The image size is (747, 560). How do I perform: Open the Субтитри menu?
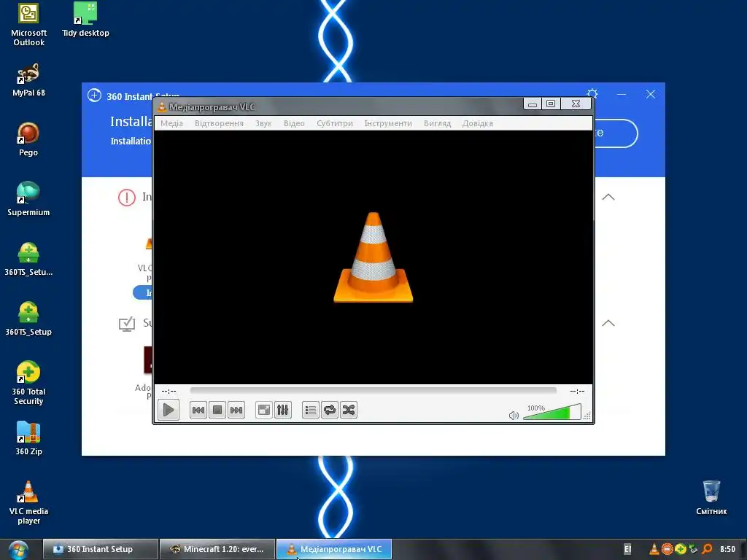(x=335, y=123)
